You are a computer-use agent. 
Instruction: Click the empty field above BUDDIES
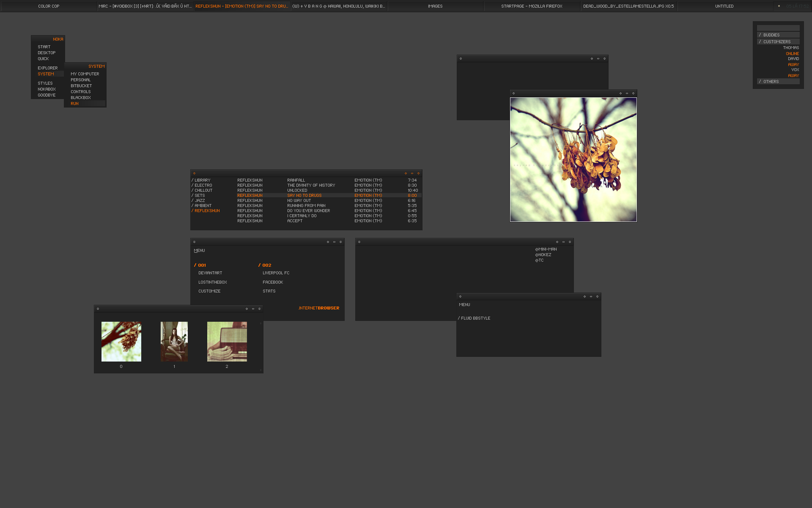pyautogui.click(x=778, y=28)
